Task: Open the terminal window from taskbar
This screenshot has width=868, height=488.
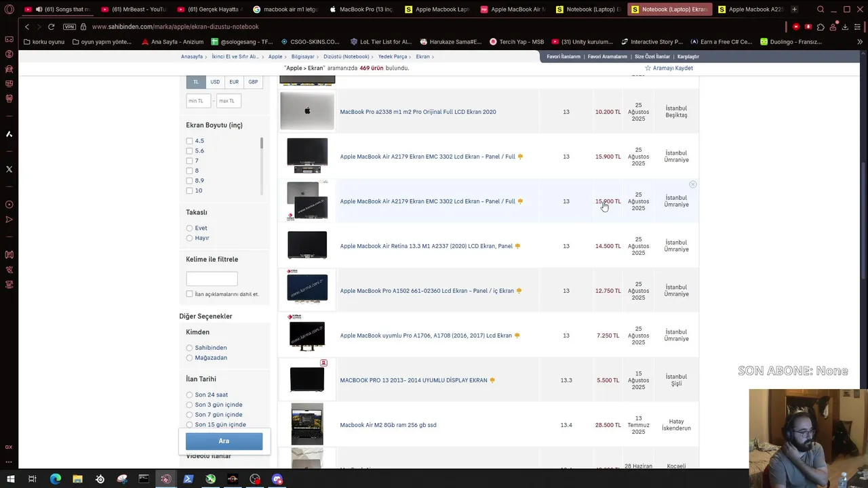Action: 144,479
